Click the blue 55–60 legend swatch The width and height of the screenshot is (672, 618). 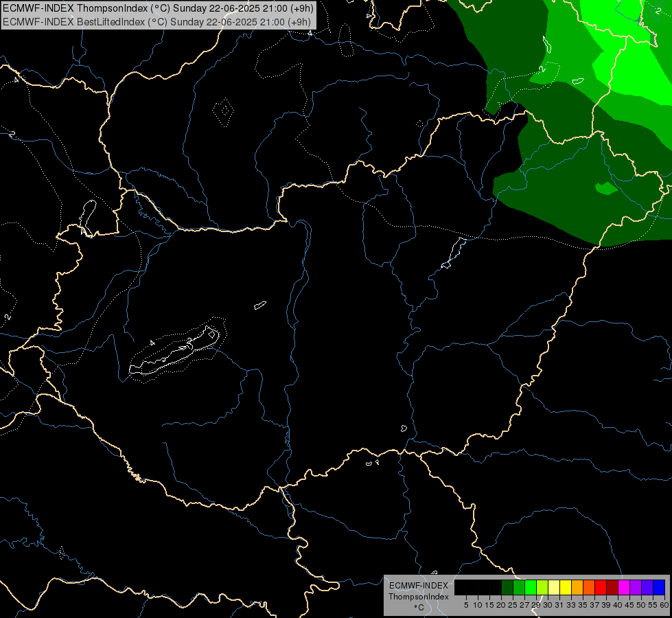[x=659, y=587]
